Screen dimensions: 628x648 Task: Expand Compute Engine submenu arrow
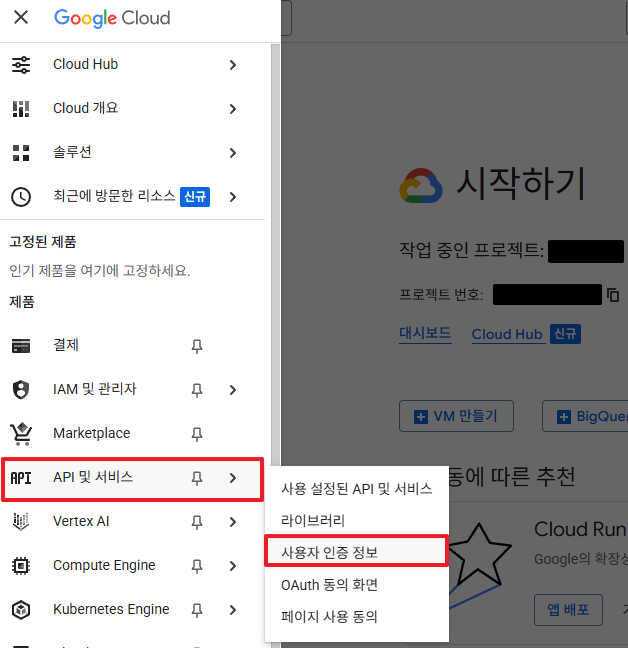click(233, 566)
